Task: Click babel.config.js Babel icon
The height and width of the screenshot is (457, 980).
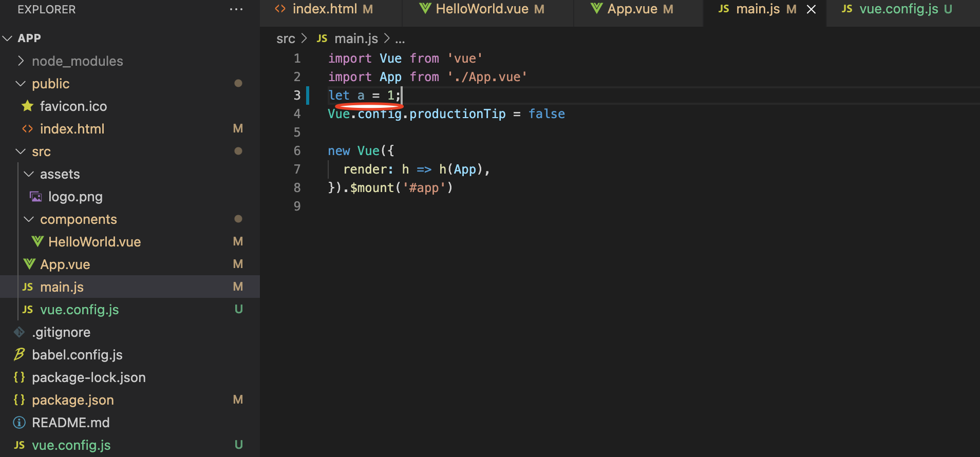Action: (x=19, y=354)
